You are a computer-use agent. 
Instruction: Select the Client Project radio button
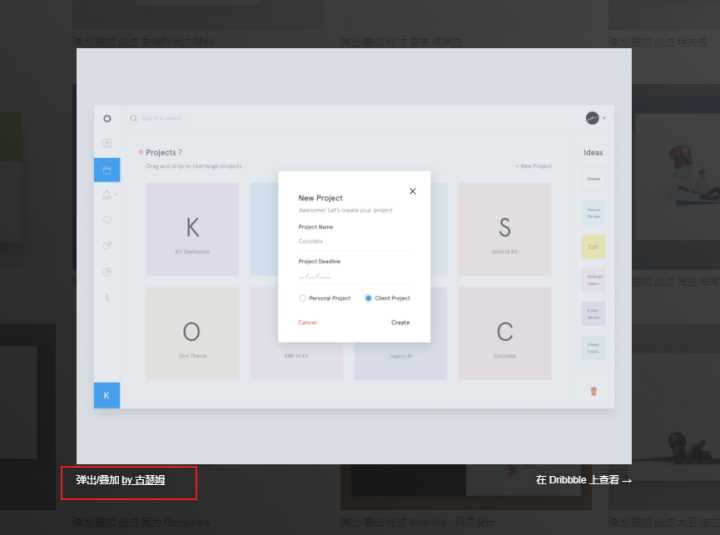368,298
